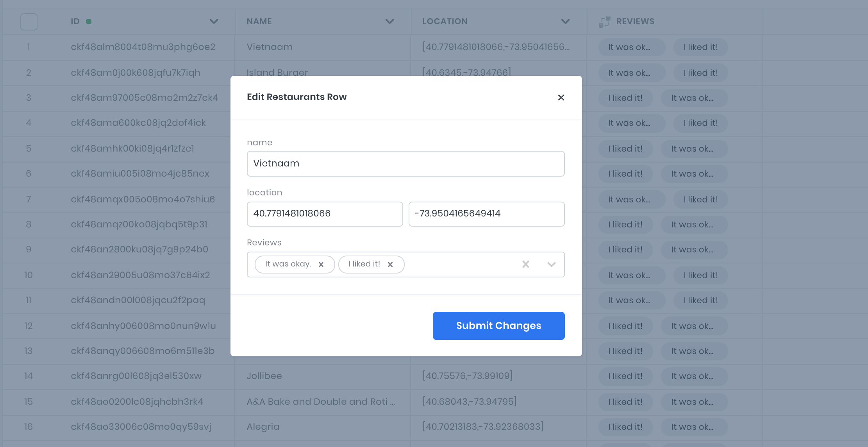The height and width of the screenshot is (447, 868).
Task: Open the ID column sort dropdown
Action: click(x=214, y=21)
